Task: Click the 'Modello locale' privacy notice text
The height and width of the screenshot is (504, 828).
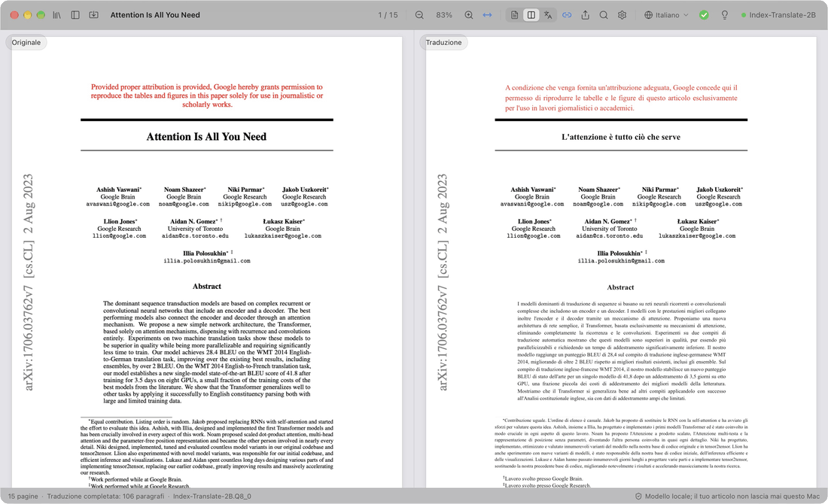Action: [732, 496]
